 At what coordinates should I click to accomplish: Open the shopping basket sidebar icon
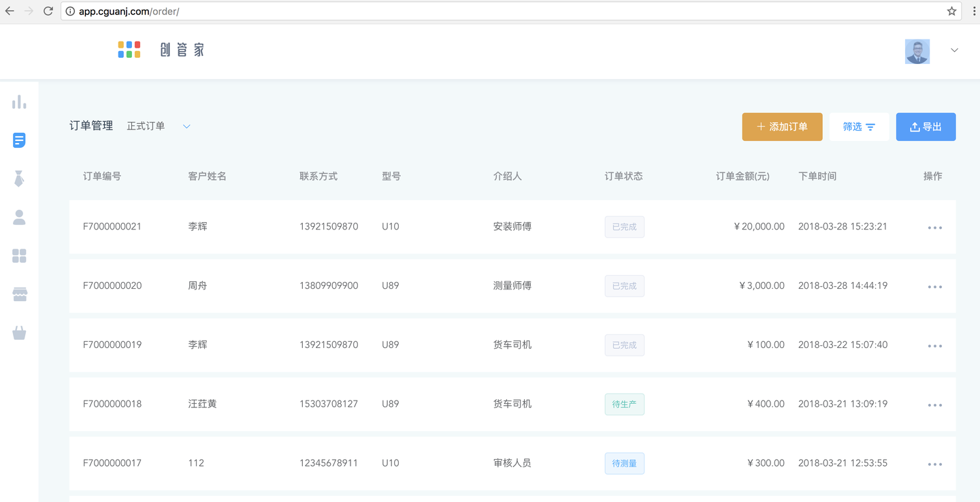19,333
